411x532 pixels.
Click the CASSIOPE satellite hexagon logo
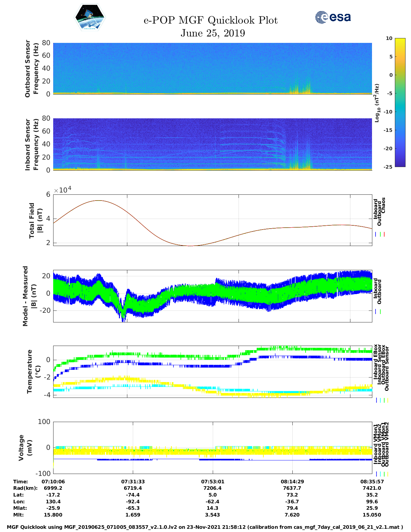90,17
